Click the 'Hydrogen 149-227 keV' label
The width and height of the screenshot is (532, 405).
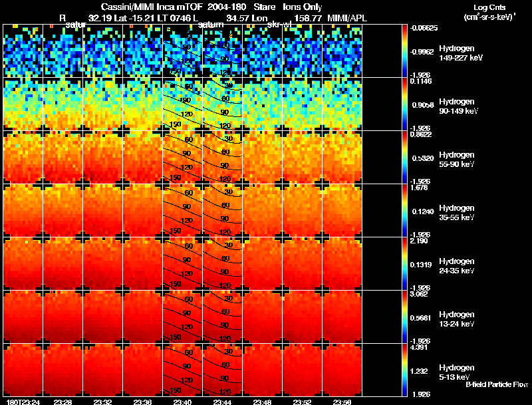click(x=461, y=53)
